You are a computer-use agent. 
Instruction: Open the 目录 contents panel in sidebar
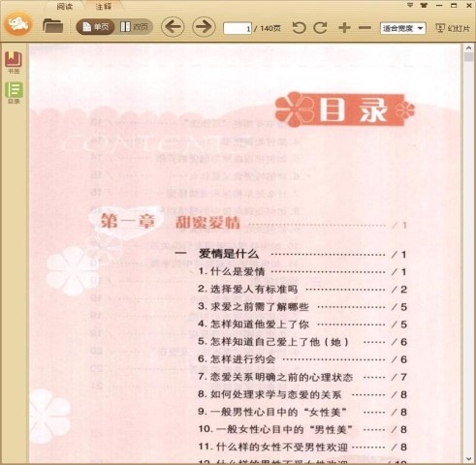pyautogui.click(x=14, y=93)
